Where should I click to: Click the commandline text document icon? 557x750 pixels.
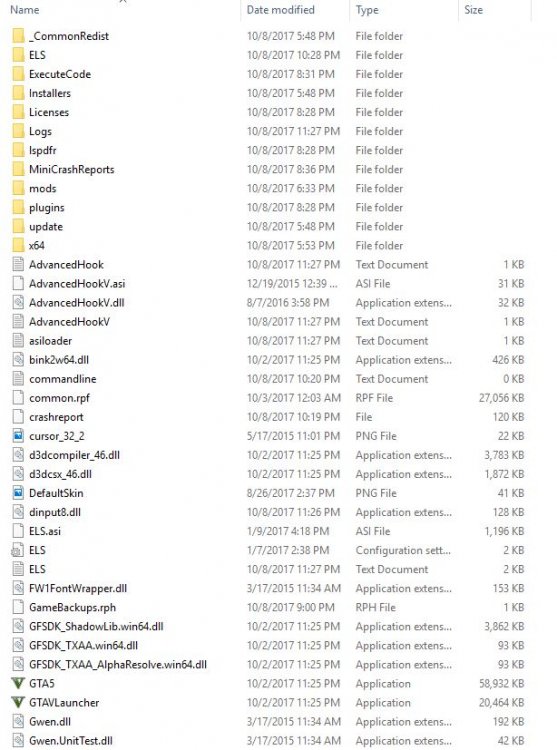[x=18, y=379]
